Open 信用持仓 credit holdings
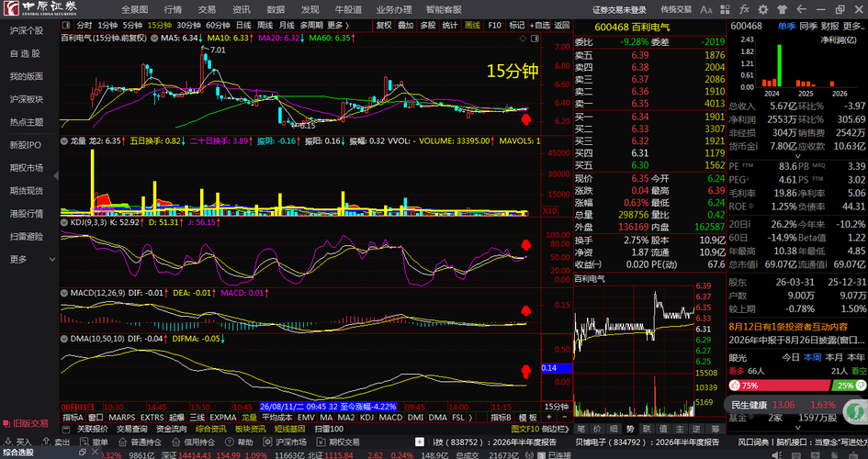This screenshot has width=868, height=459. point(193,442)
